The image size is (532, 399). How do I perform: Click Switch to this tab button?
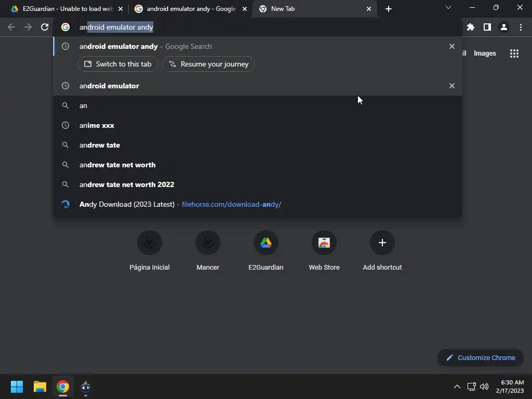pyautogui.click(x=118, y=64)
